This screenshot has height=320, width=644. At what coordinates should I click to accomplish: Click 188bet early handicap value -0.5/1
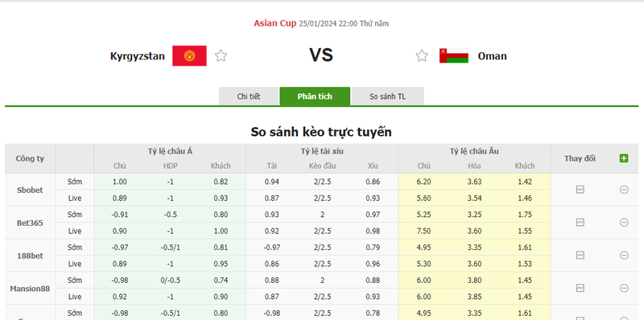[x=171, y=248]
